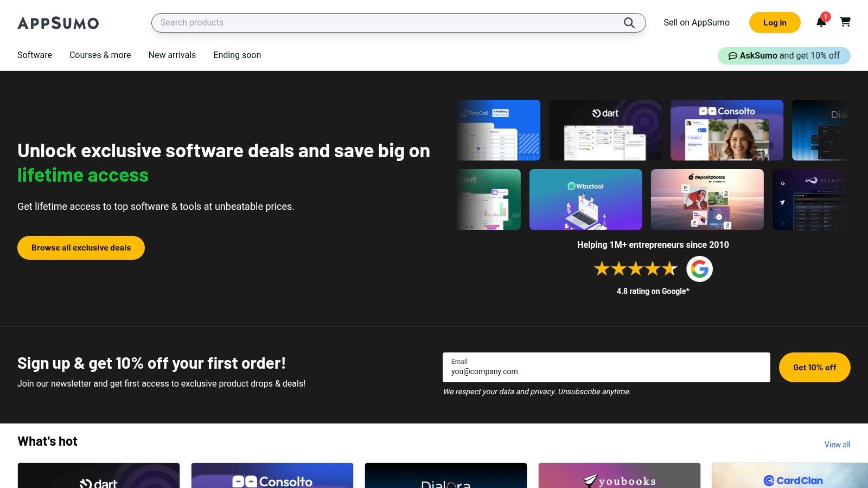The width and height of the screenshot is (868, 488).
Task: Open the shopping cart
Action: 845,22
